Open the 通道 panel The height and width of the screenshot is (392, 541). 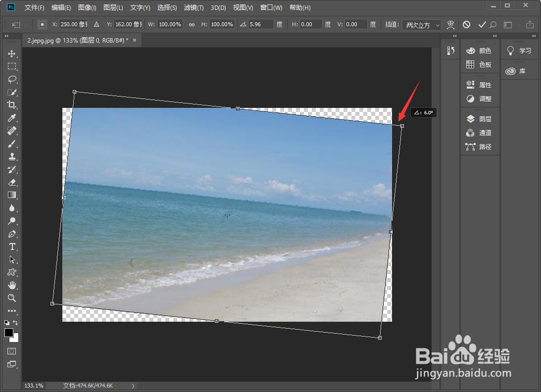point(479,133)
